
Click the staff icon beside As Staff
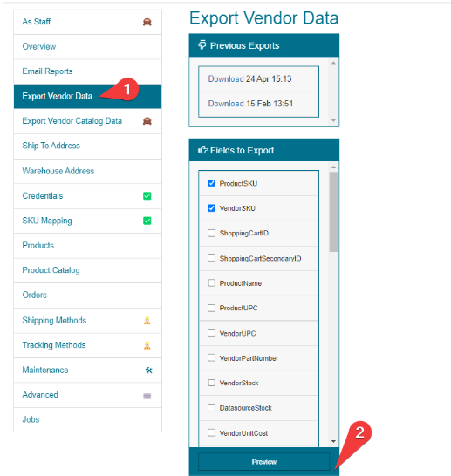[x=147, y=22]
